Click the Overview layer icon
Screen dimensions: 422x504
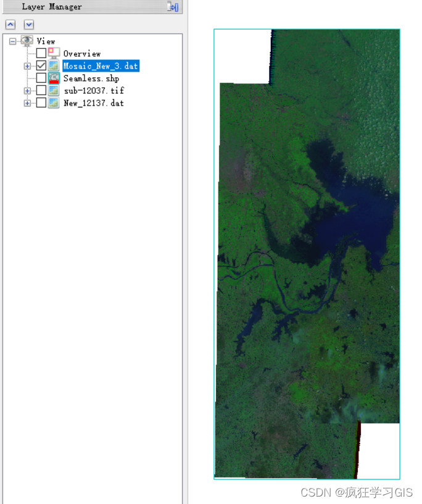coord(54,53)
